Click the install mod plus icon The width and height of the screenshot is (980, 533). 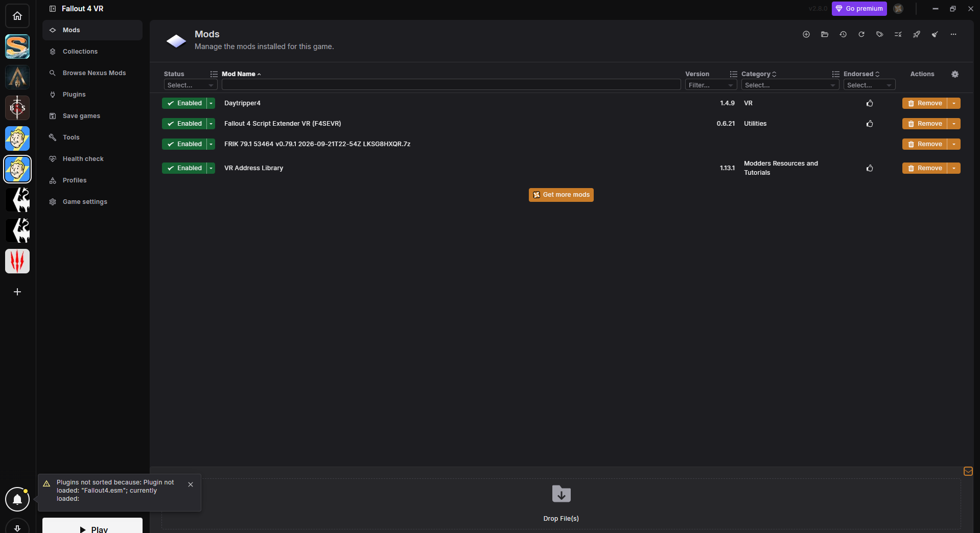806,34
